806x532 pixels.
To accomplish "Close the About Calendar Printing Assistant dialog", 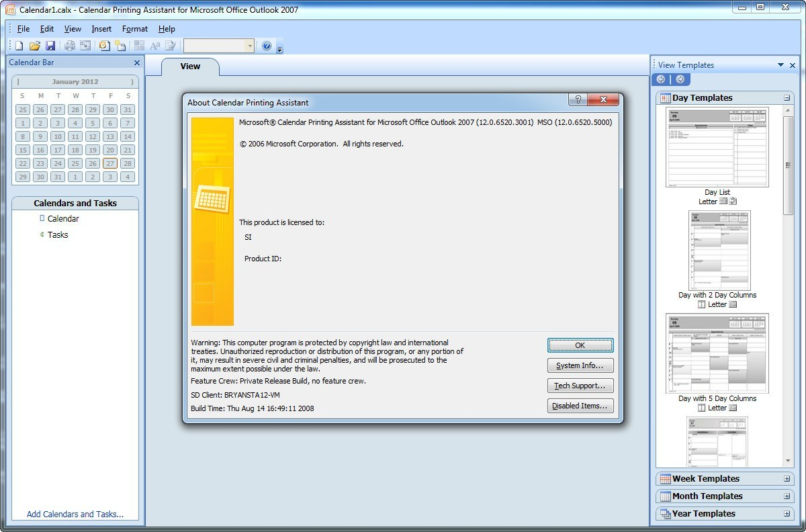I will 603,99.
